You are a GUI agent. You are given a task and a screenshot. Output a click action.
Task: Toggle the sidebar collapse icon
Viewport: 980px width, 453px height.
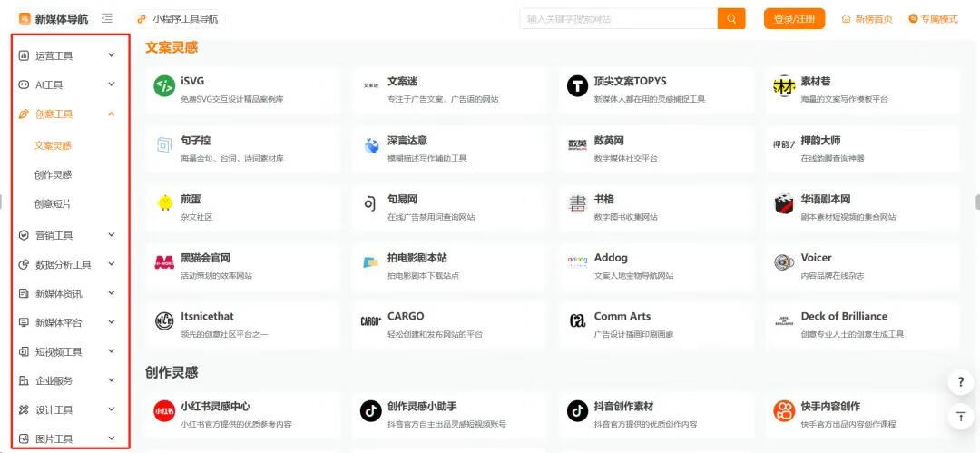click(x=107, y=18)
